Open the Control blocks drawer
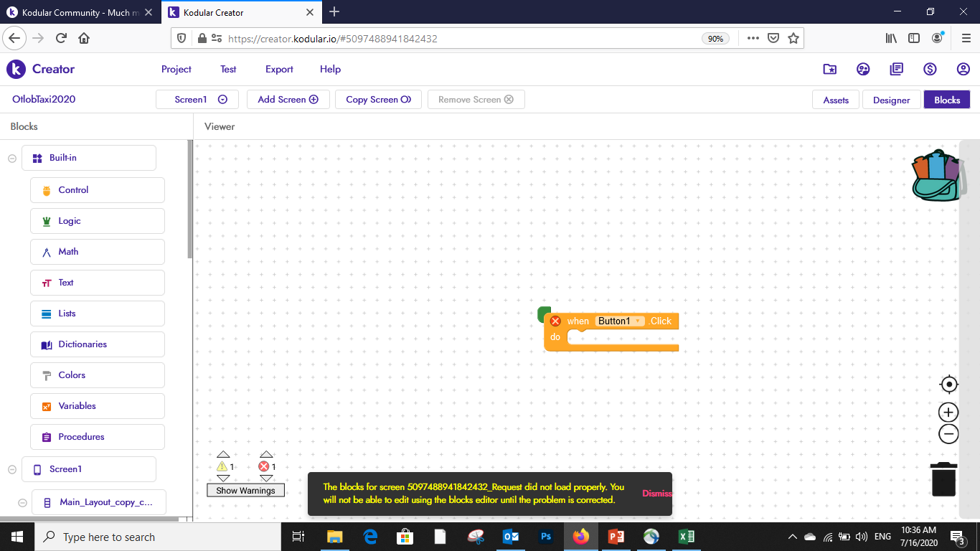The width and height of the screenshot is (980, 551). (x=98, y=190)
